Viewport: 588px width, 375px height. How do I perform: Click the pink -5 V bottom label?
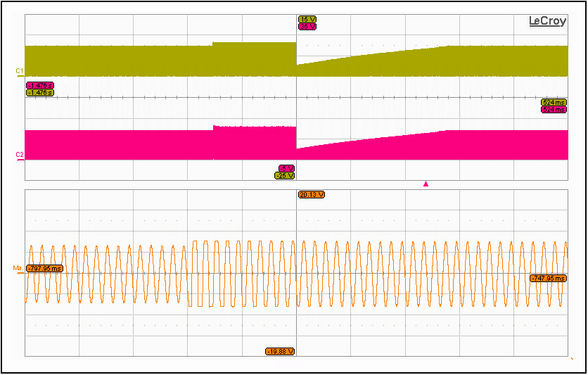[286, 168]
